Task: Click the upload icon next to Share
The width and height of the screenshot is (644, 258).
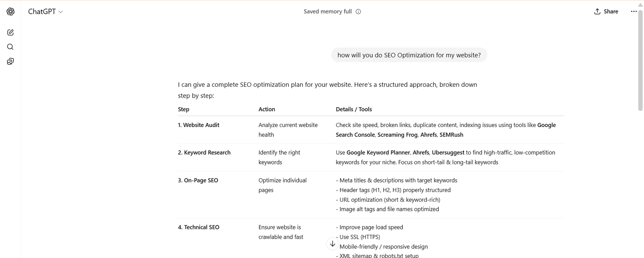Action: [597, 12]
